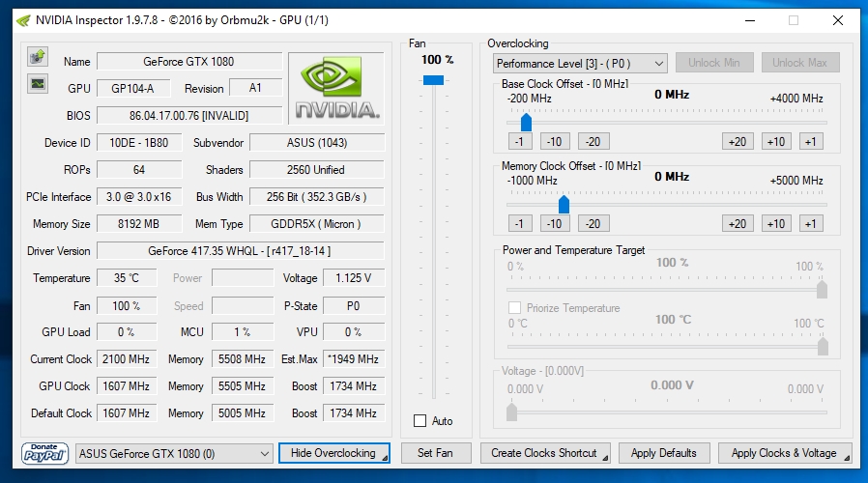
Task: Click the MCU value 1 %
Action: [x=243, y=332]
